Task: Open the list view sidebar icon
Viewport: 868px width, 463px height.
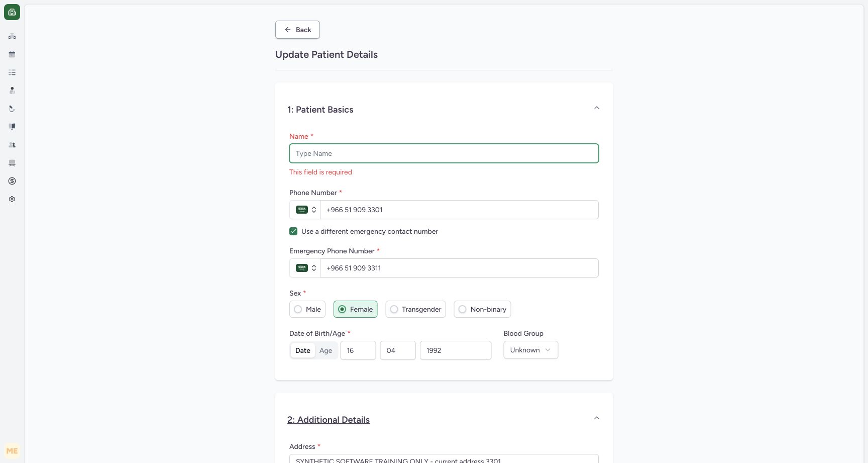Action: coord(12,72)
